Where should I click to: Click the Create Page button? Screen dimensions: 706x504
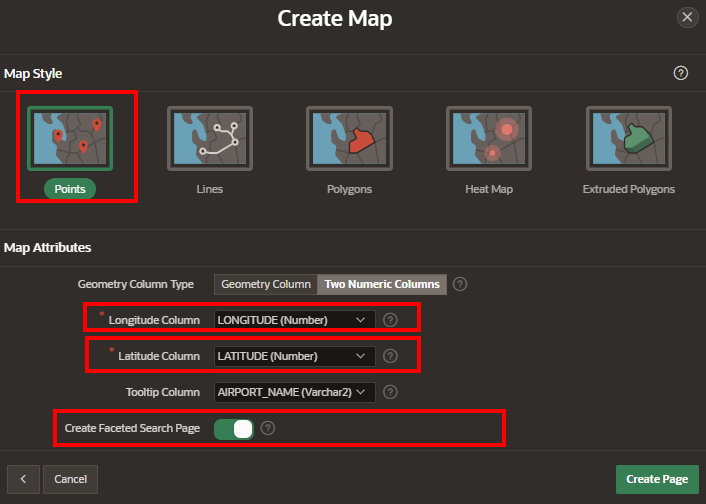pyautogui.click(x=657, y=479)
